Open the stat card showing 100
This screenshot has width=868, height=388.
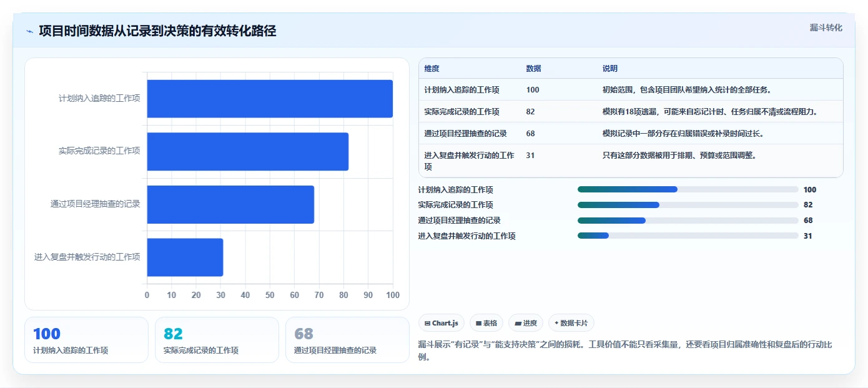[86, 340]
